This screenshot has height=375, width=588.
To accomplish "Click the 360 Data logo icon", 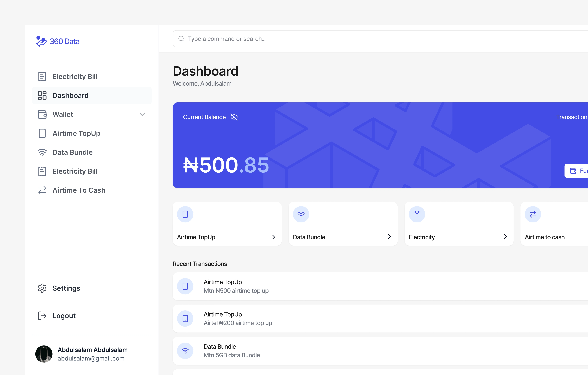I will click(x=41, y=41).
